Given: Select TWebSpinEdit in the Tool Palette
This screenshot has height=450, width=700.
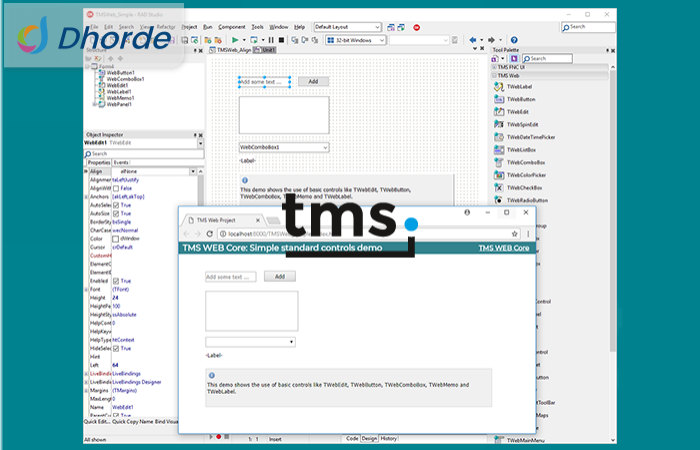Looking at the screenshot, I should click(x=516, y=125).
